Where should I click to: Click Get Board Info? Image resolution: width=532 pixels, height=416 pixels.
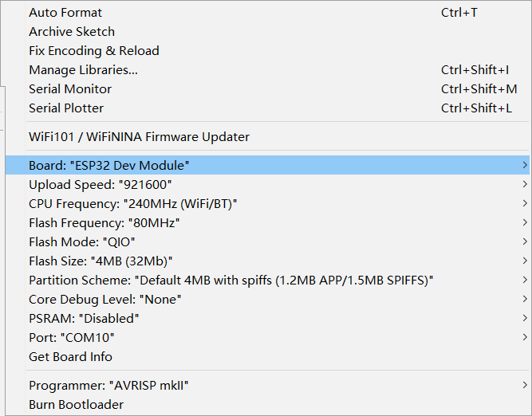pos(70,357)
